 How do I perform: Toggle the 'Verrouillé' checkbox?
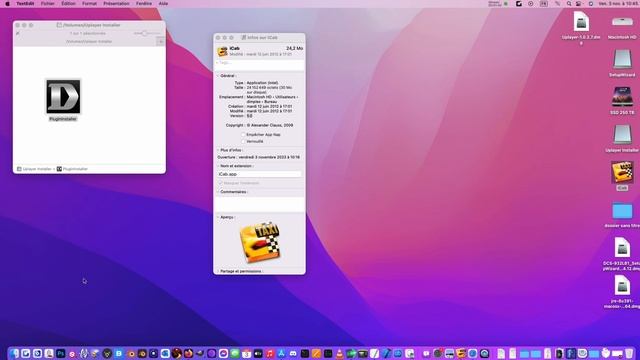[244, 141]
